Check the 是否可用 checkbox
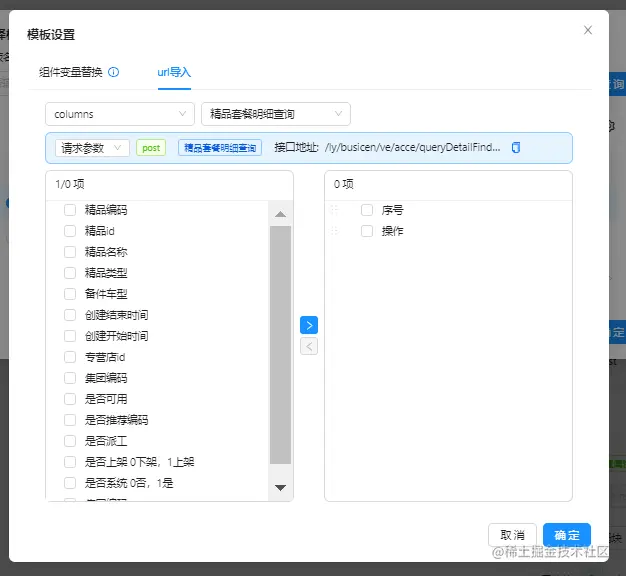 (70, 399)
